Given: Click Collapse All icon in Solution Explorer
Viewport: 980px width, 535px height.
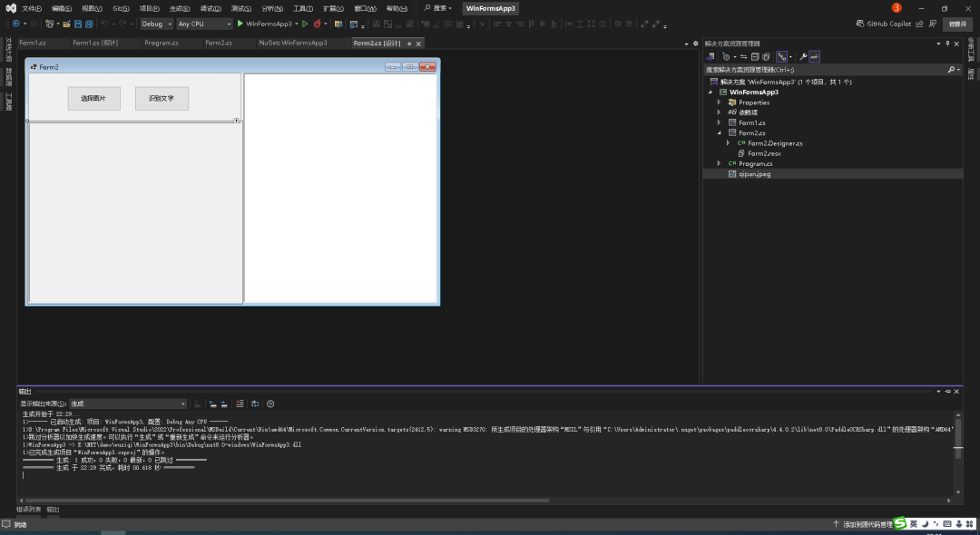Looking at the screenshot, I should [755, 56].
